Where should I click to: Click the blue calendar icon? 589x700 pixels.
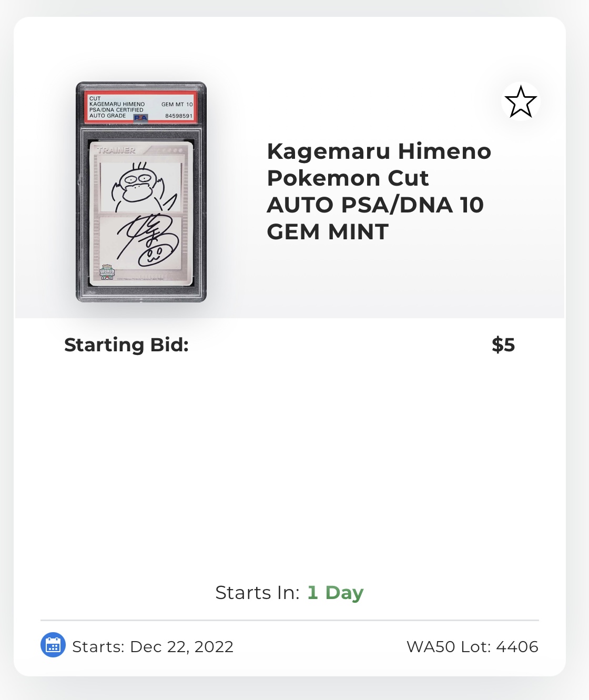click(53, 645)
